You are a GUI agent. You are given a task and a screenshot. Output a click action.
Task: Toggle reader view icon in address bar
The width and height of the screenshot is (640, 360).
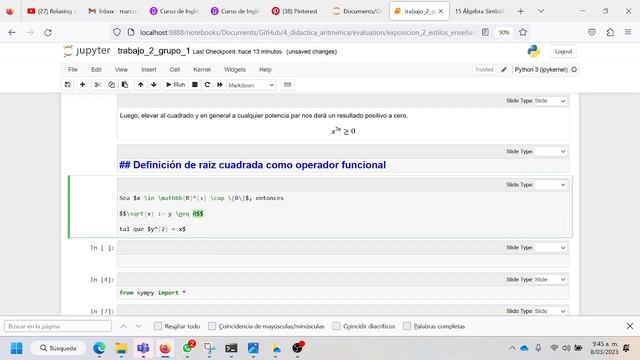(x=485, y=32)
